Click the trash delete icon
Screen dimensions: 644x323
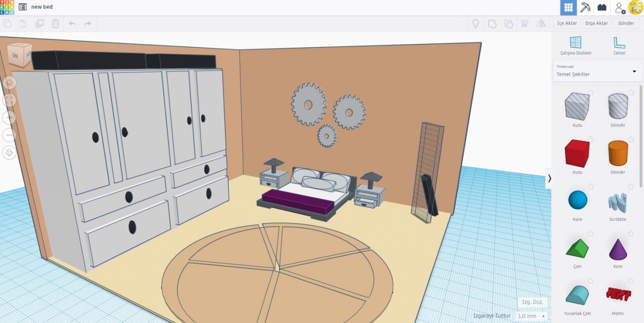coord(55,24)
